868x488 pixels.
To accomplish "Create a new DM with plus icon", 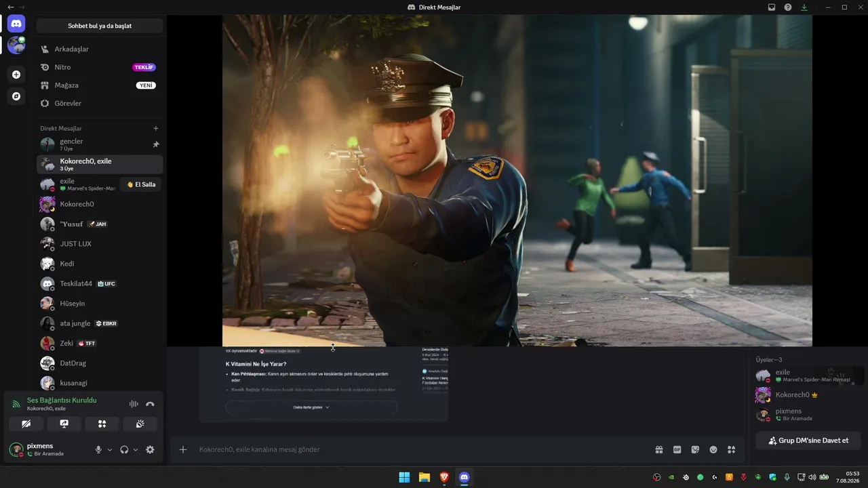I will point(156,128).
